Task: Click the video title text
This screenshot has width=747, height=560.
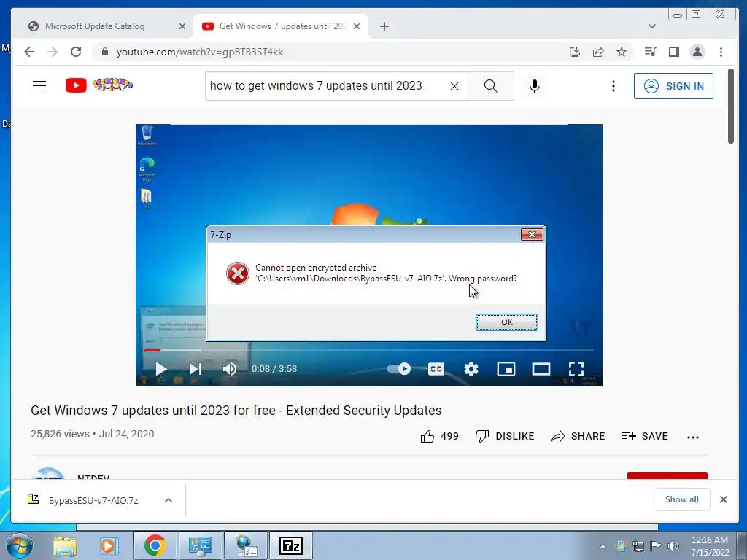Action: pos(236,411)
